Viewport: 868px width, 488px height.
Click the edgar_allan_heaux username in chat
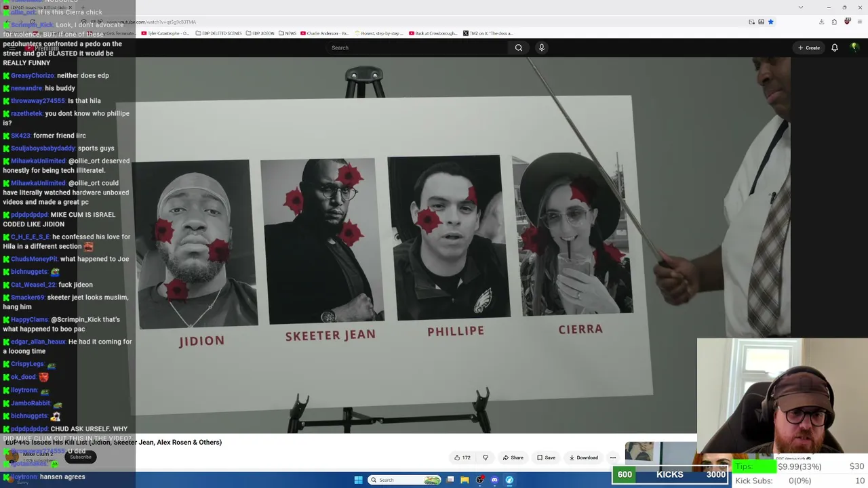coord(38,342)
